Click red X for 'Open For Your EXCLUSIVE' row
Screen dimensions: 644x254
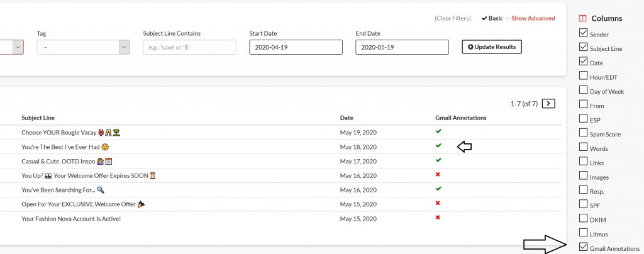[438, 203]
